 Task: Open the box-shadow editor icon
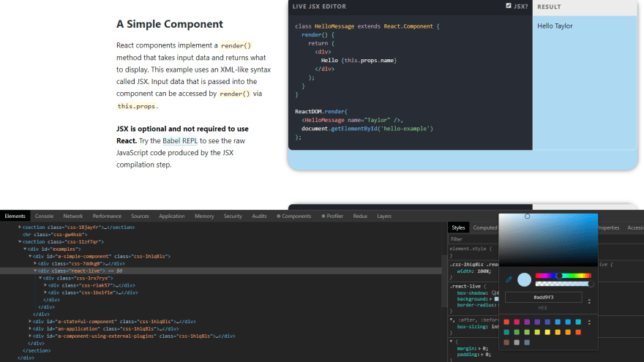coord(494,293)
